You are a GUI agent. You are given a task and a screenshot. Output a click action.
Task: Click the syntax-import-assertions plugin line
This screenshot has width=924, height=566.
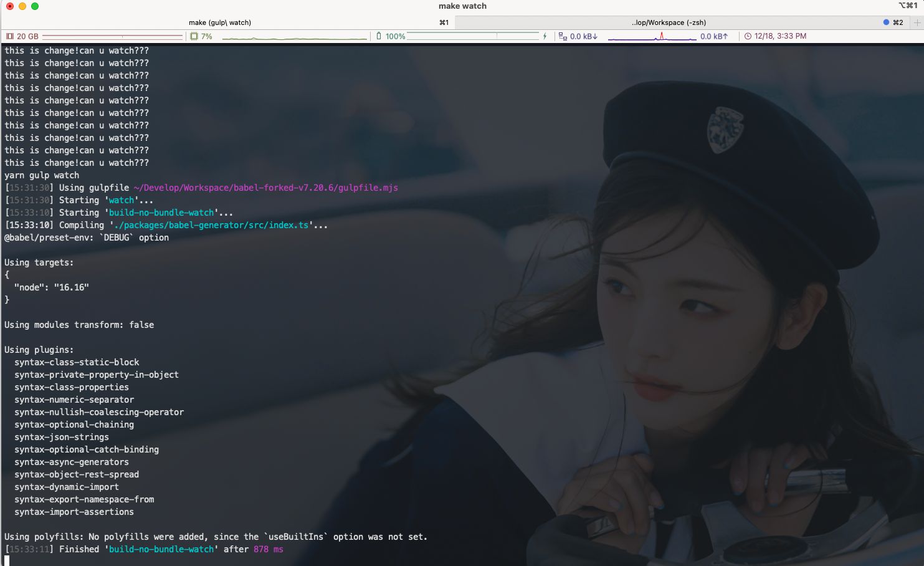(x=74, y=512)
